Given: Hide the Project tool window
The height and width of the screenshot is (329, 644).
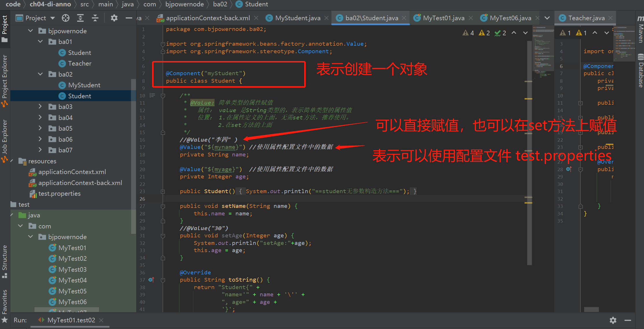Looking at the screenshot, I should [129, 18].
